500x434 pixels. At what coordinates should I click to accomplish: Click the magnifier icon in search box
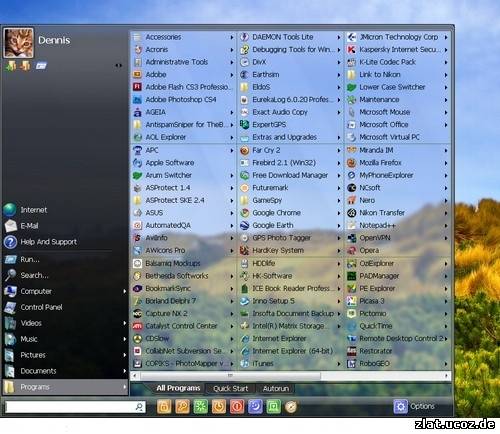click(x=139, y=407)
